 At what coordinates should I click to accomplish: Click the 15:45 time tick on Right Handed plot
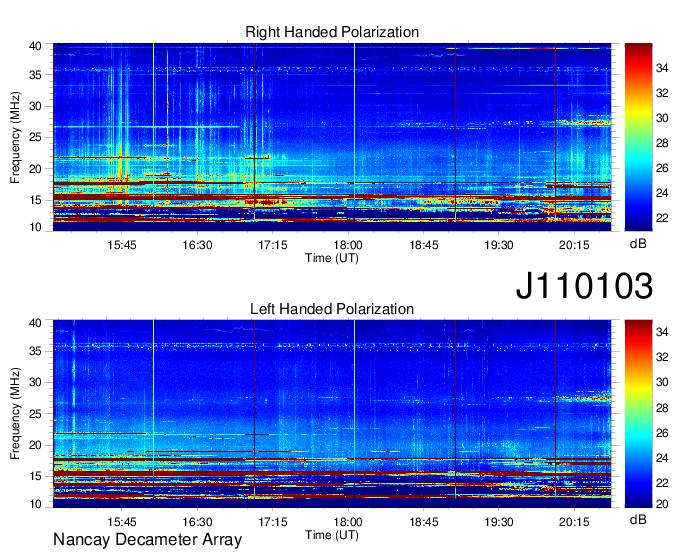pos(122,245)
